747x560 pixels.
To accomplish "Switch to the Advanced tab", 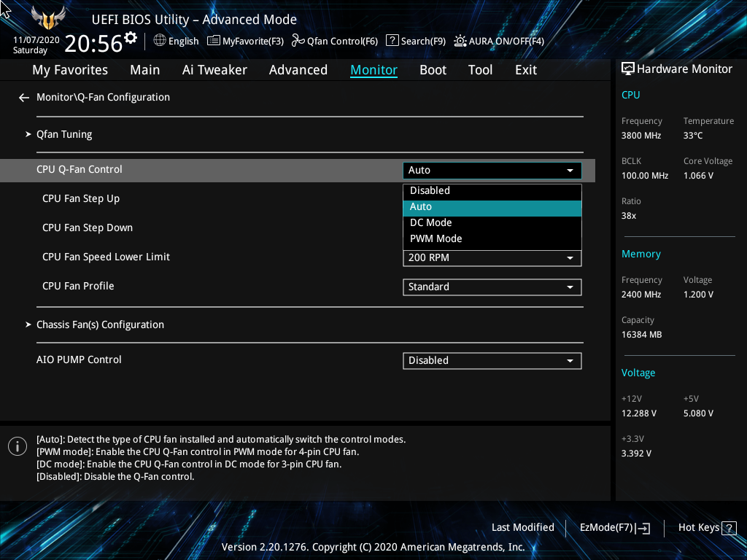I will coord(298,70).
